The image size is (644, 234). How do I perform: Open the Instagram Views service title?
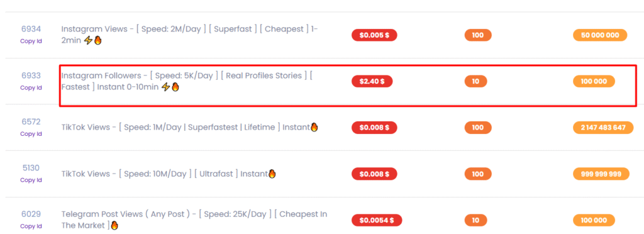(x=189, y=35)
